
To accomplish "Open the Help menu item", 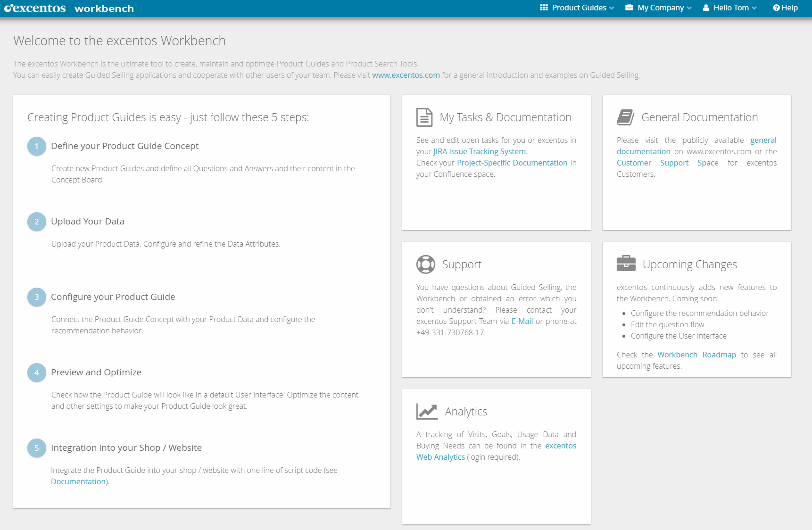I will (x=786, y=8).
